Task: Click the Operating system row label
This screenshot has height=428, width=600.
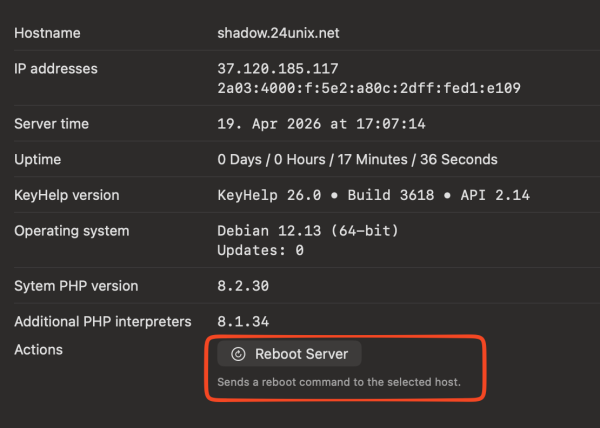Action: pyautogui.click(x=72, y=231)
